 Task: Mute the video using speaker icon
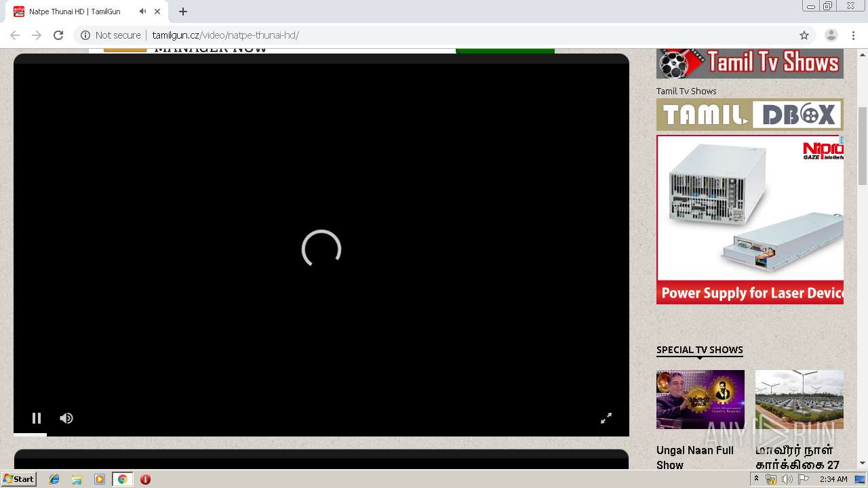pos(66,418)
